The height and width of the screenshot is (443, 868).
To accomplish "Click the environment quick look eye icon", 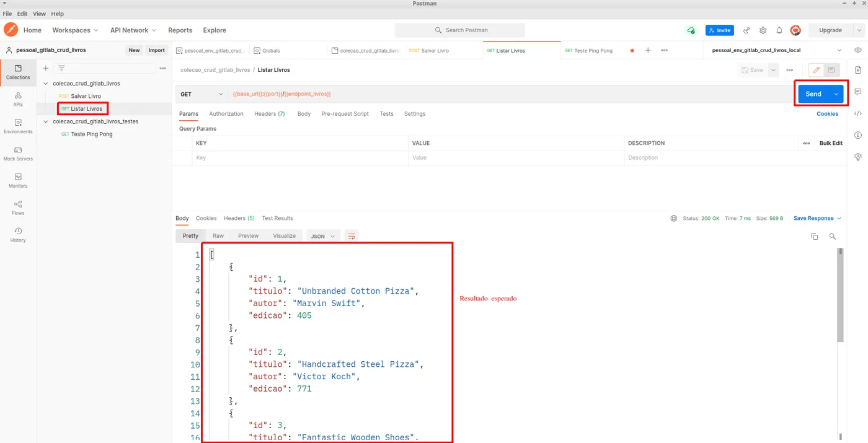I will 858,50.
